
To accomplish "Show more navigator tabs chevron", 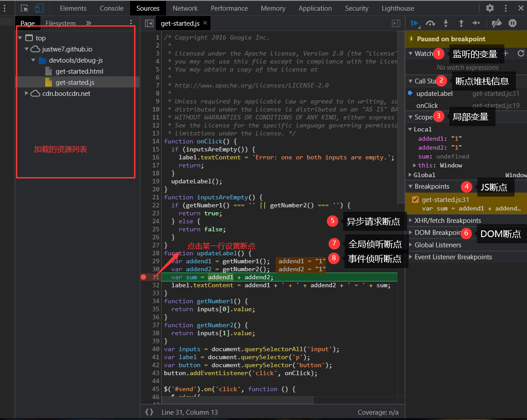I will point(88,23).
